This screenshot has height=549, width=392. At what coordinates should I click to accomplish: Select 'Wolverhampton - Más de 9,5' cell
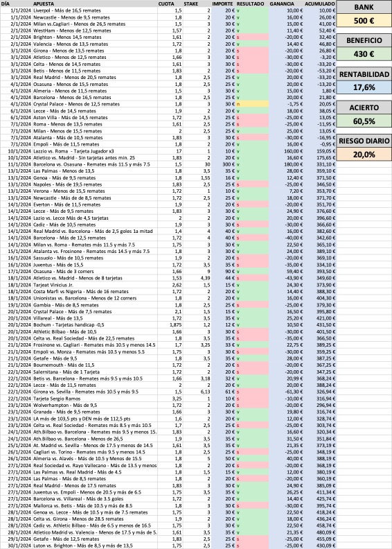[95, 405]
